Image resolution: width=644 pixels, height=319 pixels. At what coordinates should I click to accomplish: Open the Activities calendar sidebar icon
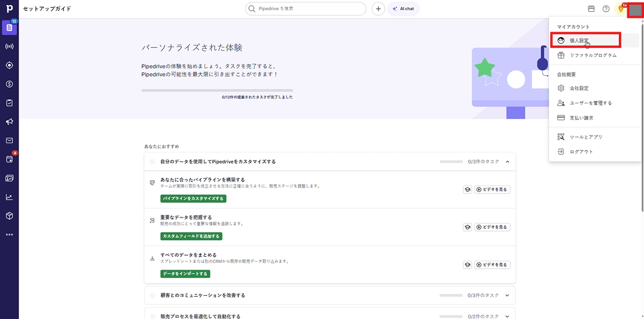point(9,159)
